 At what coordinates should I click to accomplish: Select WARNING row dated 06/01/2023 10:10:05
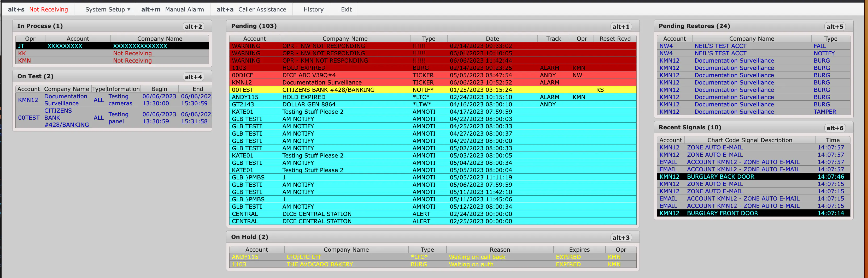433,53
